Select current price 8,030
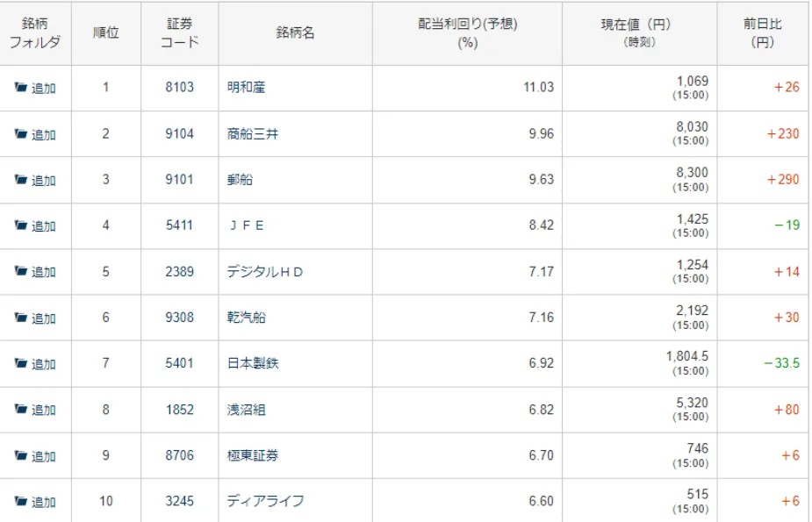The width and height of the screenshot is (812, 522). pos(693,127)
